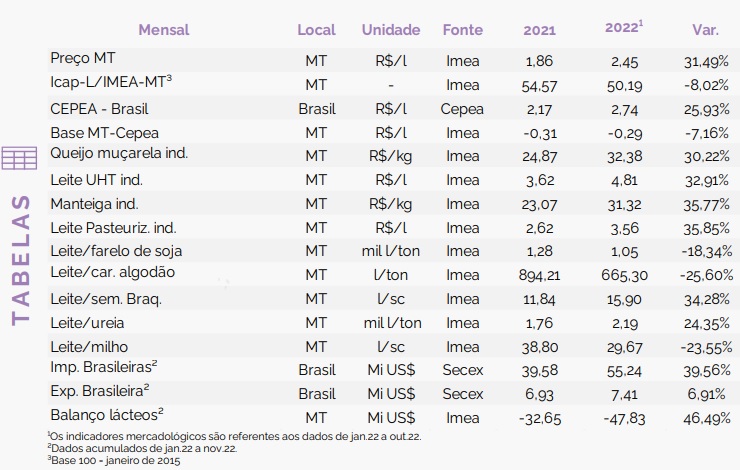This screenshot has height=470, width=740.
Task: Click the footnote about Base 100 janeiro 2015
Action: 114,460
